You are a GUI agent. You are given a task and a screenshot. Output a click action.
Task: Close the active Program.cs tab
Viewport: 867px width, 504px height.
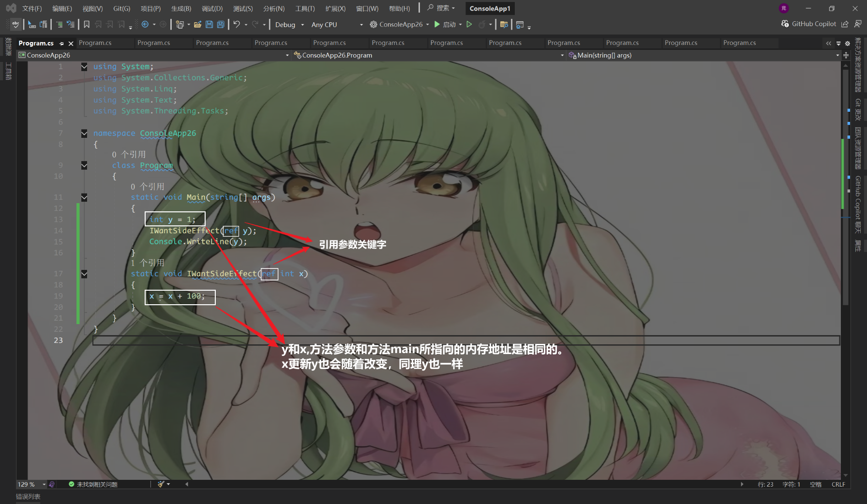[x=71, y=43]
